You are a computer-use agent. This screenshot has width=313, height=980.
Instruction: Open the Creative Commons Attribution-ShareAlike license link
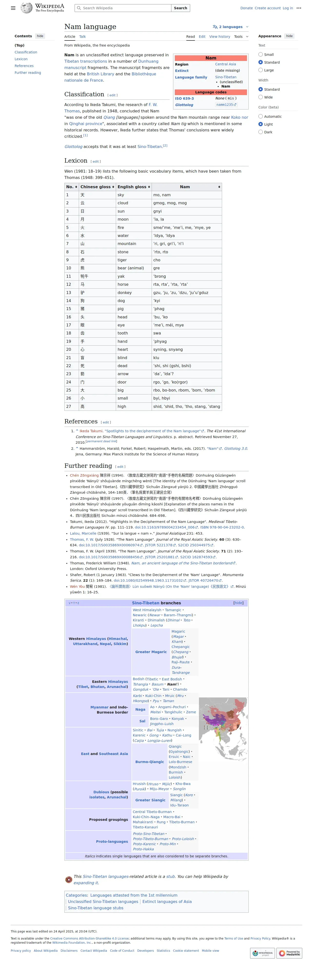89,939
